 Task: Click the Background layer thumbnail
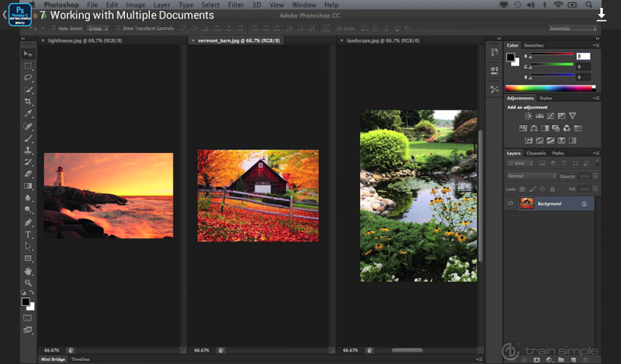[526, 203]
